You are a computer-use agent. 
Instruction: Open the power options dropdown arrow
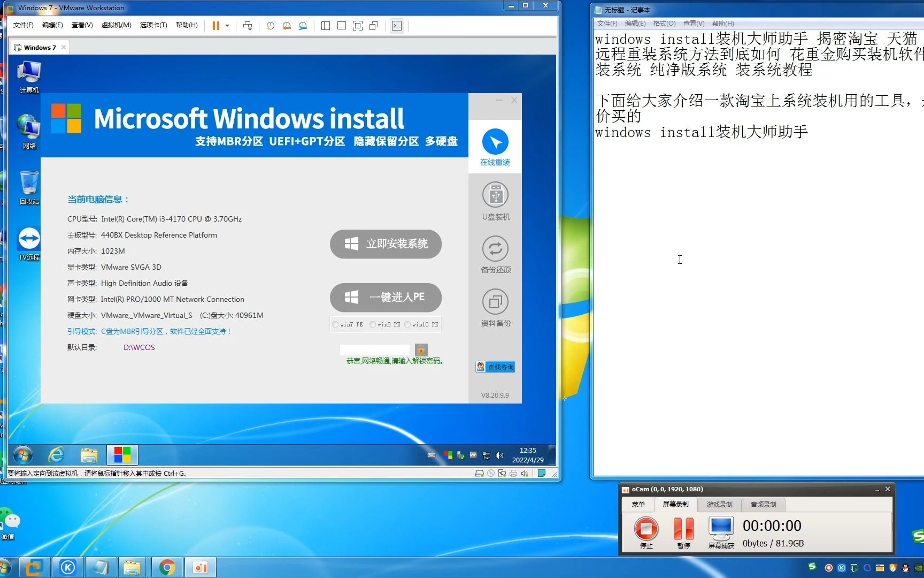click(227, 26)
